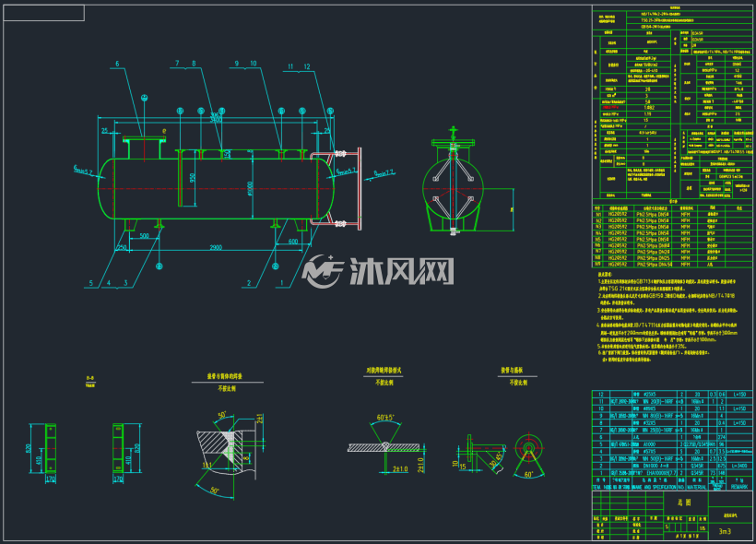This screenshot has width=756, height=544.
Task: Click the 2900 dimension below the vessel
Action: tap(216, 247)
